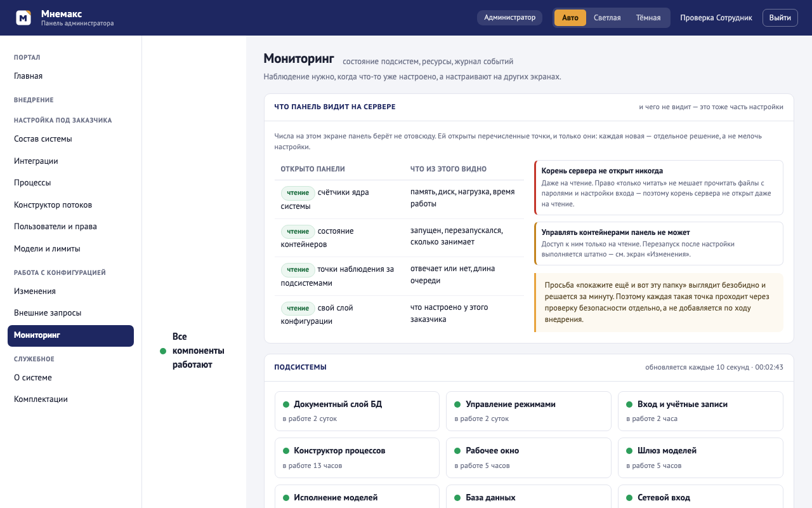
Task: Open the Исполнение моделей card
Action: click(x=357, y=497)
